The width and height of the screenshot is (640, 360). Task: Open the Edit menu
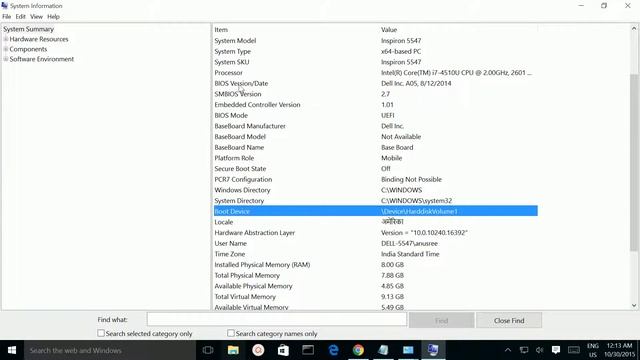[x=20, y=17]
